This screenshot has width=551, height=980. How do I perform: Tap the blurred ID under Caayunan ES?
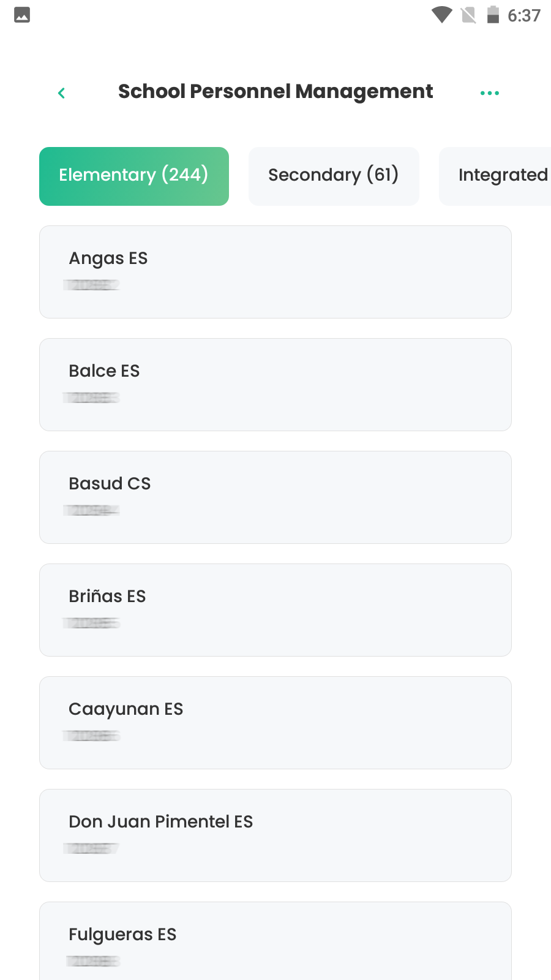(x=91, y=736)
